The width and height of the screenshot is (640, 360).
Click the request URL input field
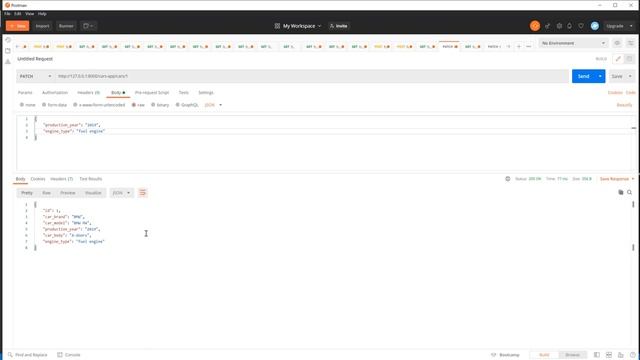tap(311, 76)
